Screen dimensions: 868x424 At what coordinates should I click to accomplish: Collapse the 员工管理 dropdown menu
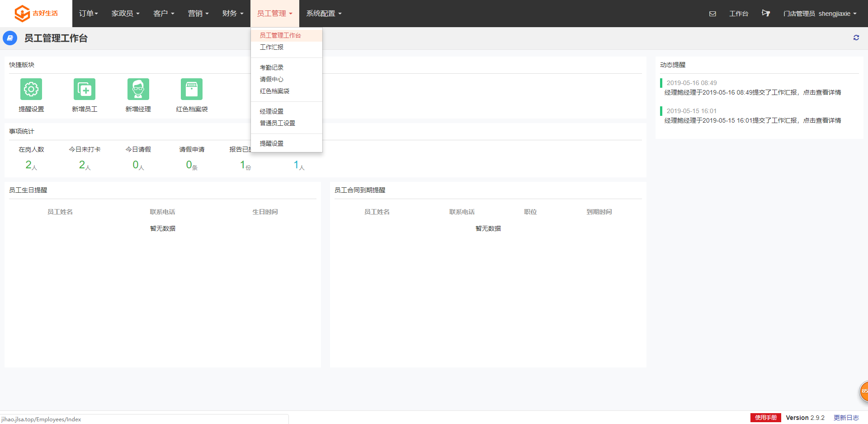[x=275, y=14]
